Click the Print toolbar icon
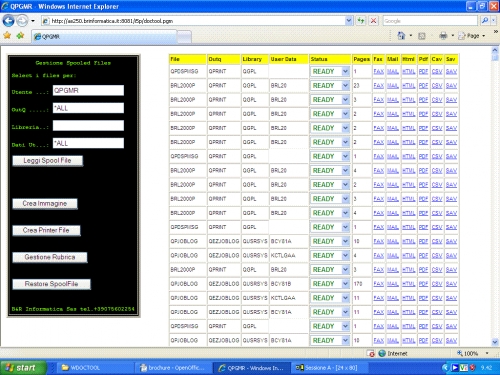Screen dimensions: 500x375 pyautogui.click(x=443, y=35)
